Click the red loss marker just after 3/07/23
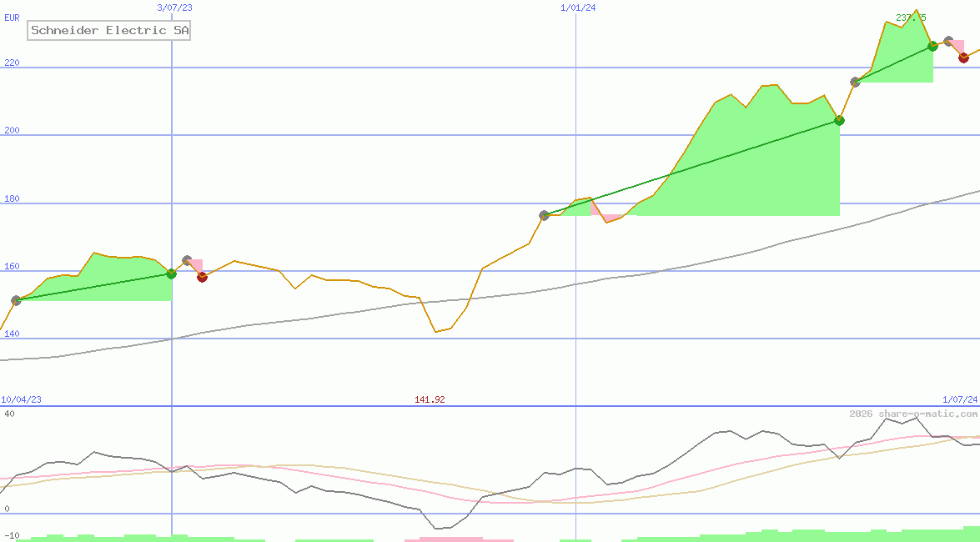980x542 pixels. [x=202, y=277]
